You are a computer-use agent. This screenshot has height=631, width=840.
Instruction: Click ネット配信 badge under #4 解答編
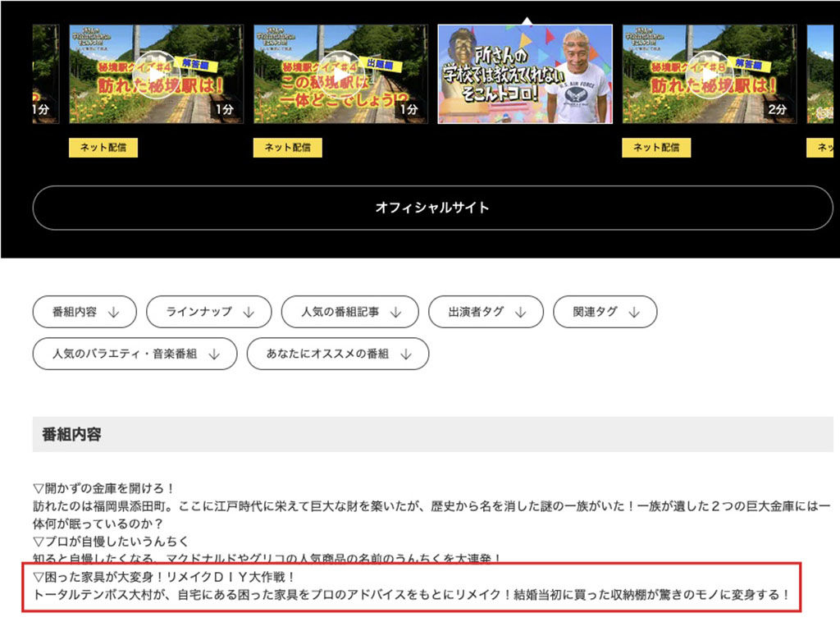(x=103, y=148)
